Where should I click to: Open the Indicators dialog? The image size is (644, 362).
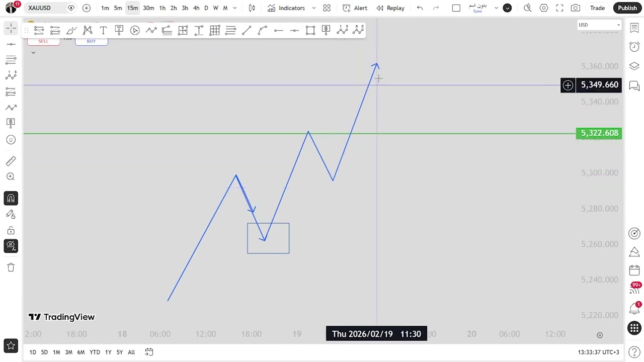[286, 8]
